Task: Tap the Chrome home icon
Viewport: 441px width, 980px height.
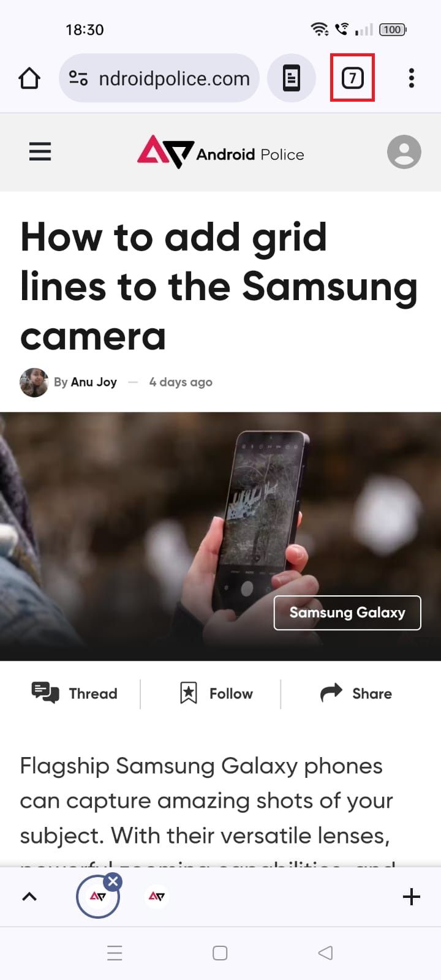Action: coord(29,78)
